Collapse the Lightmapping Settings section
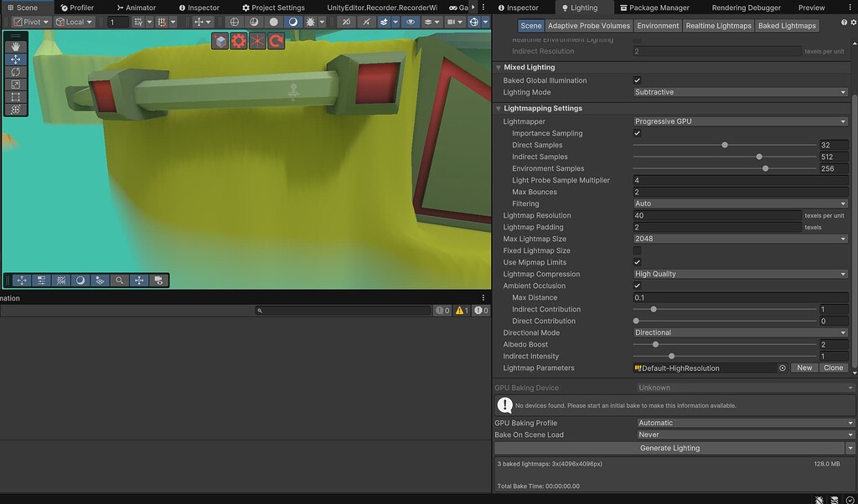 point(499,107)
